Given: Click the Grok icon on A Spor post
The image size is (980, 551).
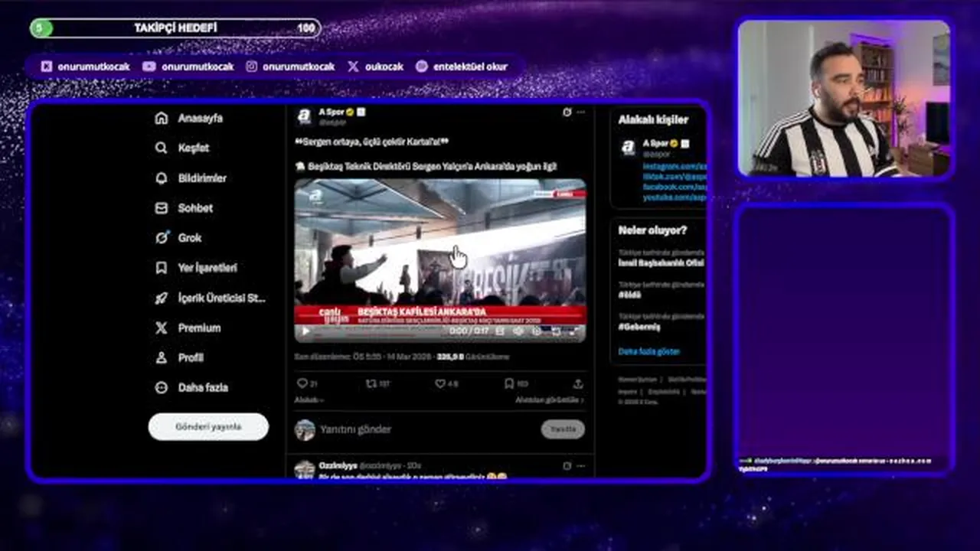Looking at the screenshot, I should (567, 112).
